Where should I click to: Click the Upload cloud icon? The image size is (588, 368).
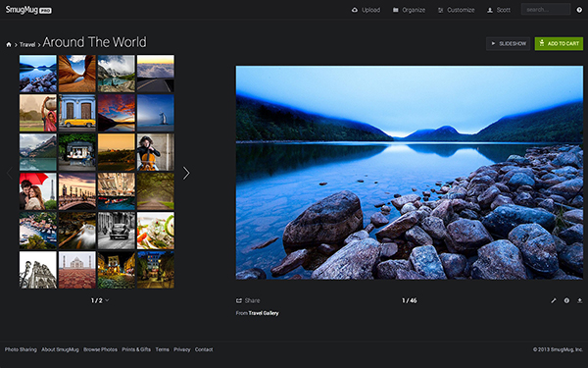355,10
